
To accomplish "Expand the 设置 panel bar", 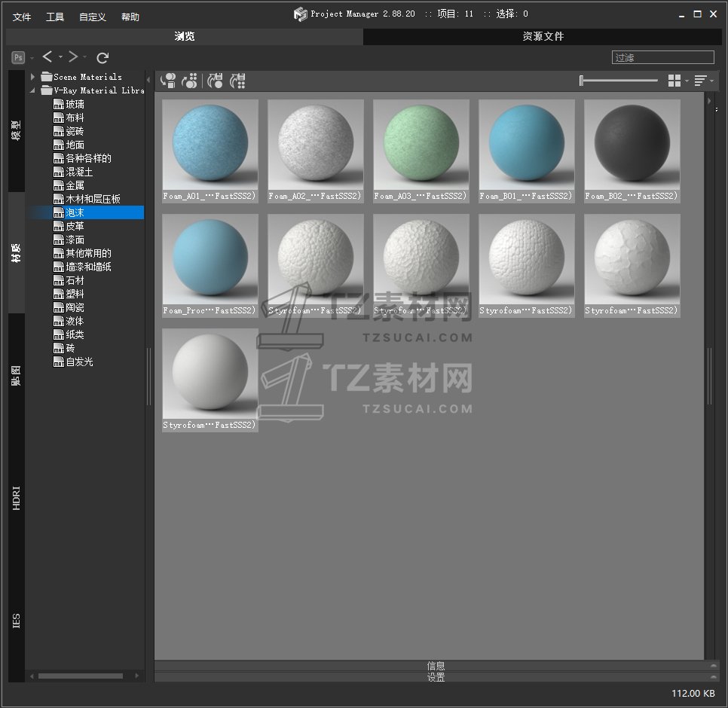I will (x=436, y=677).
